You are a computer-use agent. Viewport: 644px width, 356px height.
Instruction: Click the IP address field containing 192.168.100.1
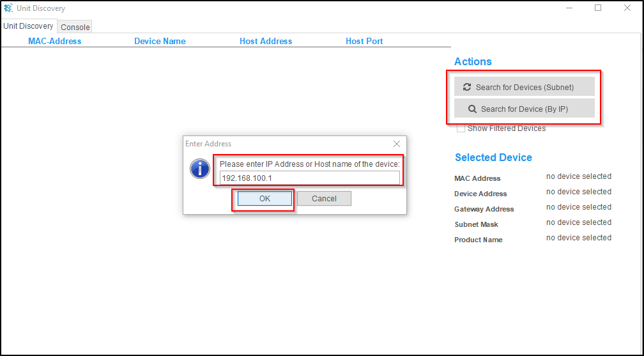tap(310, 178)
